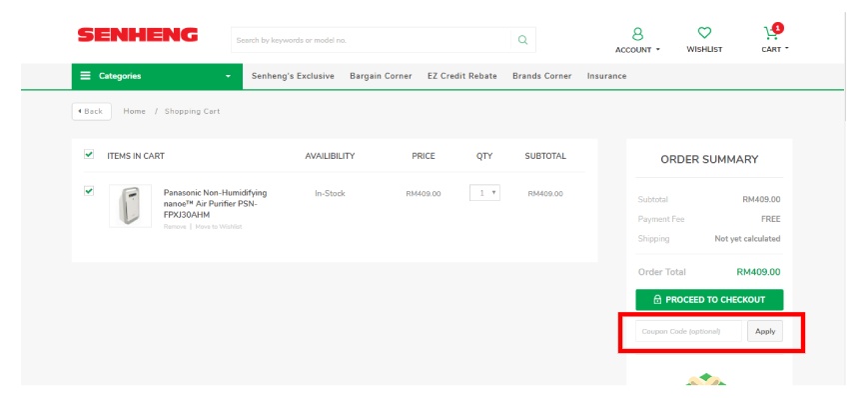
Task: Go Back using the Back button
Action: 91,111
